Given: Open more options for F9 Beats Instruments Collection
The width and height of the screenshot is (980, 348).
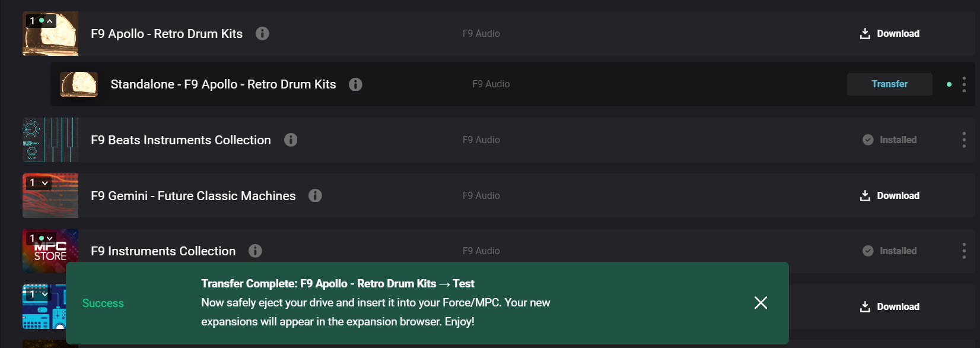Looking at the screenshot, I should tap(964, 140).
